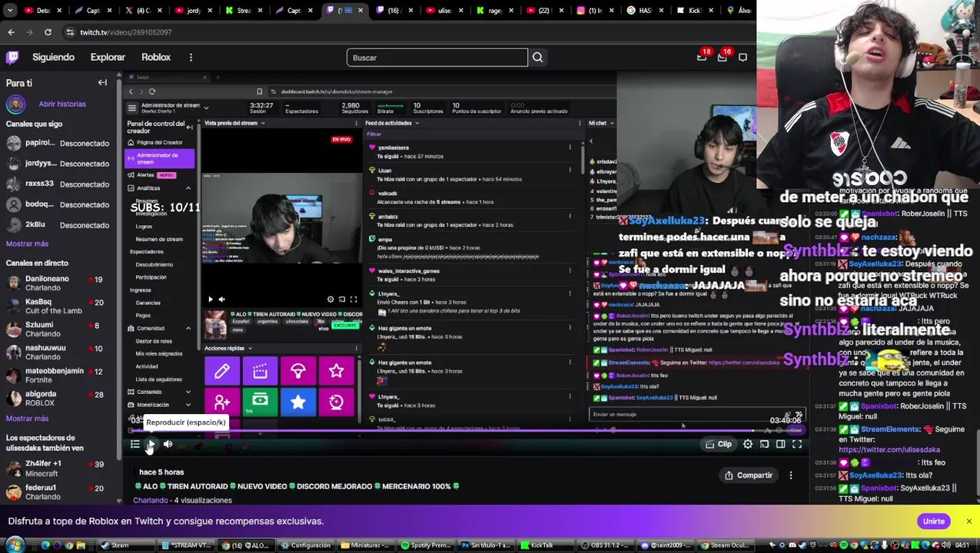Screen dimensions: 980x553
Task: Open the Danilioneano live channel
Action: tap(58, 283)
